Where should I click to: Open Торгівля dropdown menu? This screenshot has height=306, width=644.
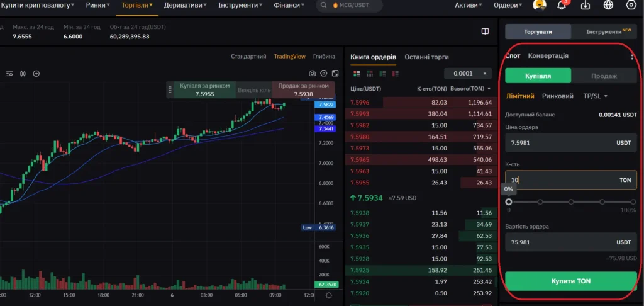coord(137,5)
